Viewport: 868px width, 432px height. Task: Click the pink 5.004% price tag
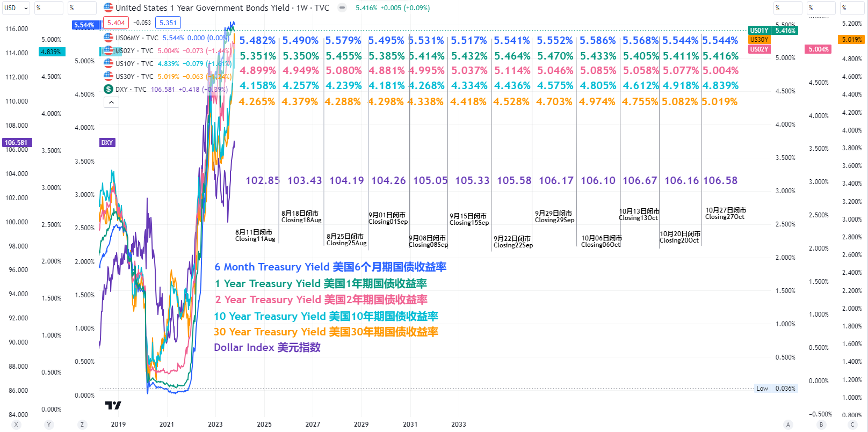(818, 49)
